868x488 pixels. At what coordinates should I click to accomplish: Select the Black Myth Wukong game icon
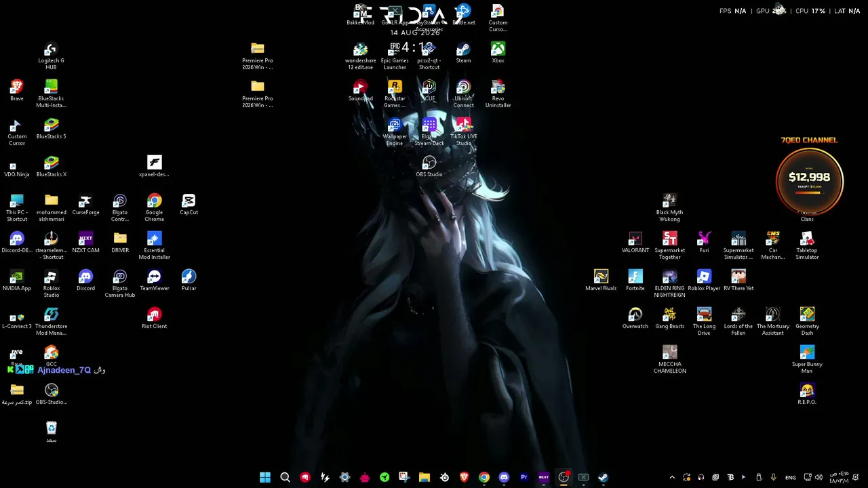(x=669, y=208)
